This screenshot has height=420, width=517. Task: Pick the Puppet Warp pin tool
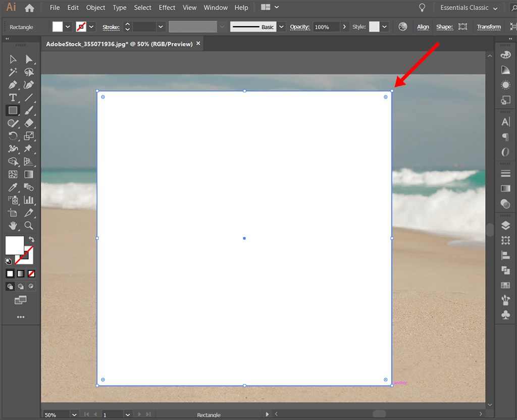(x=29, y=149)
